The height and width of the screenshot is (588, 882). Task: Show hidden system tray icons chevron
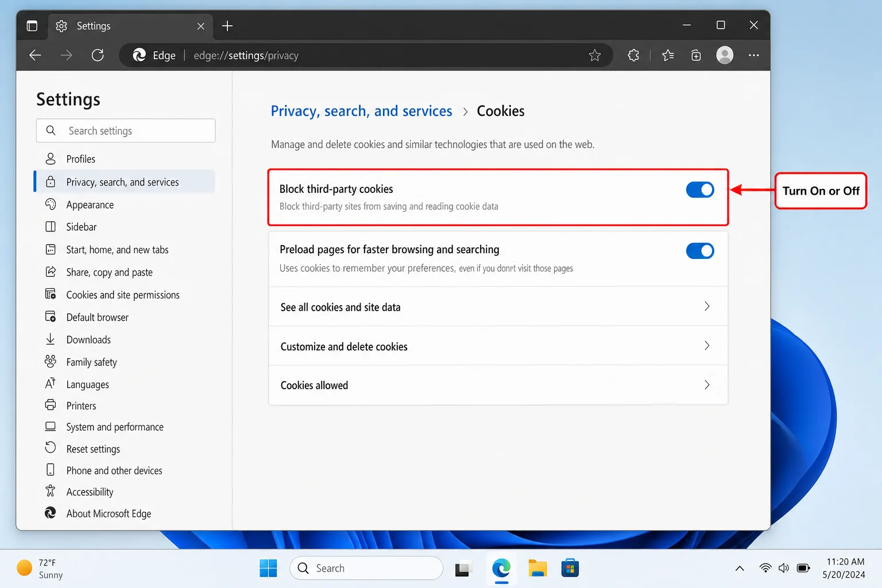[740, 568]
